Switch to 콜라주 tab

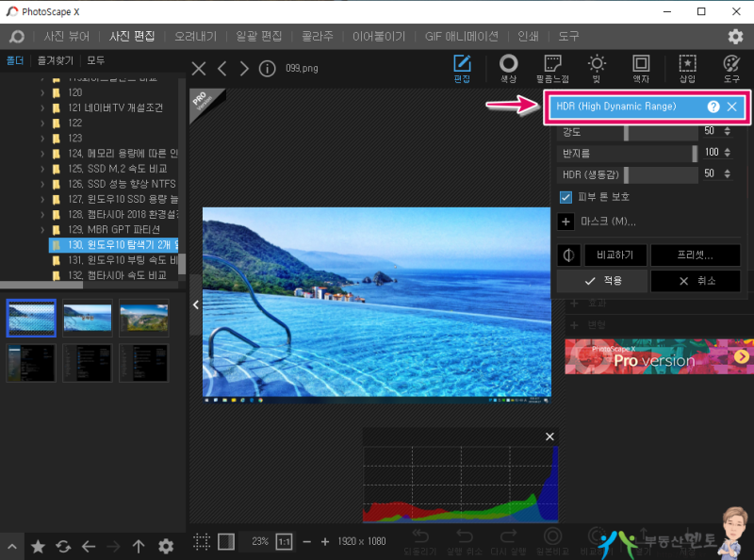[318, 36]
